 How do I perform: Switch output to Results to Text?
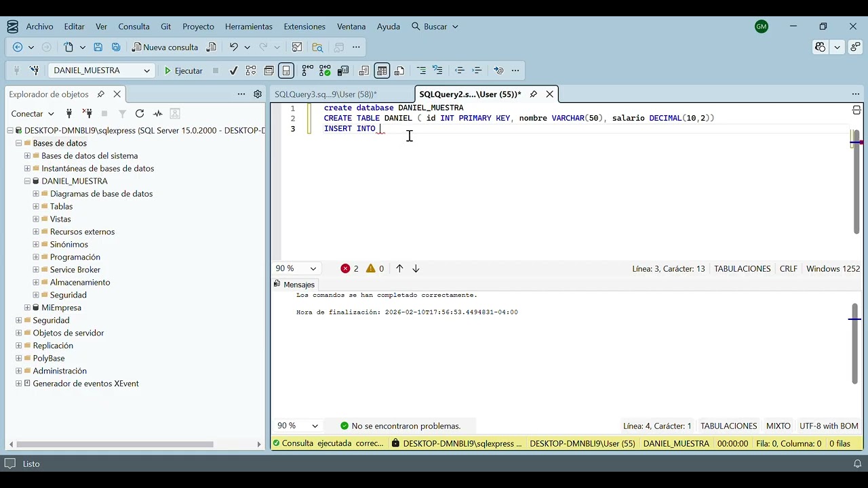pos(364,70)
